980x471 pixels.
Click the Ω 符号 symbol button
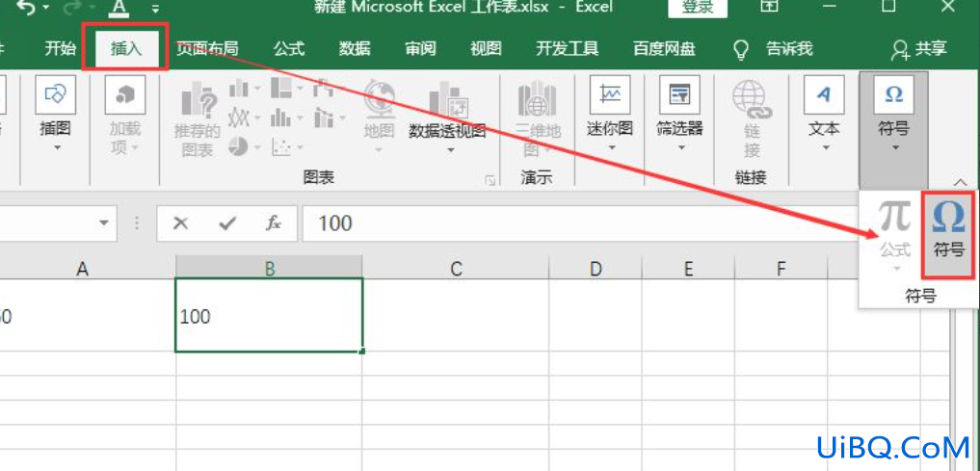point(949,234)
